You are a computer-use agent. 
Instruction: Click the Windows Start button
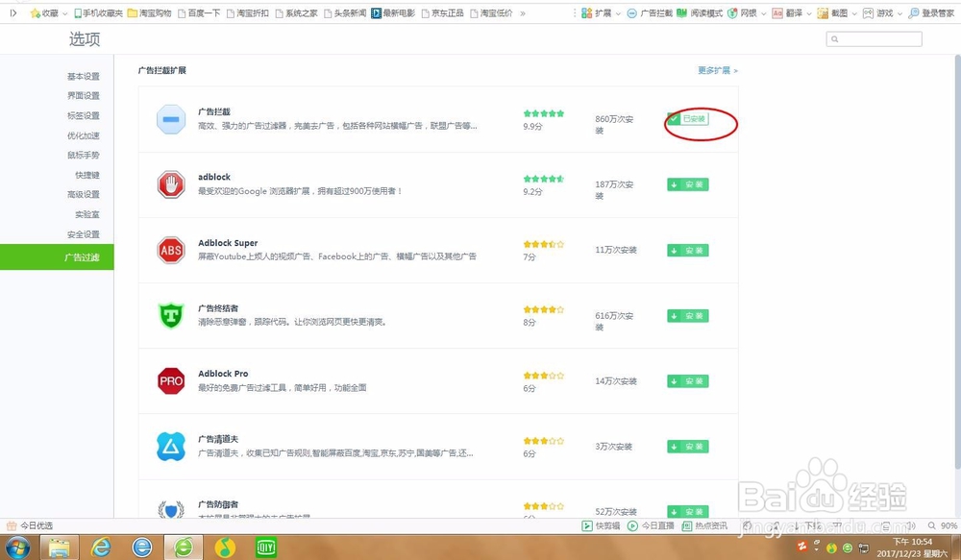click(x=16, y=547)
